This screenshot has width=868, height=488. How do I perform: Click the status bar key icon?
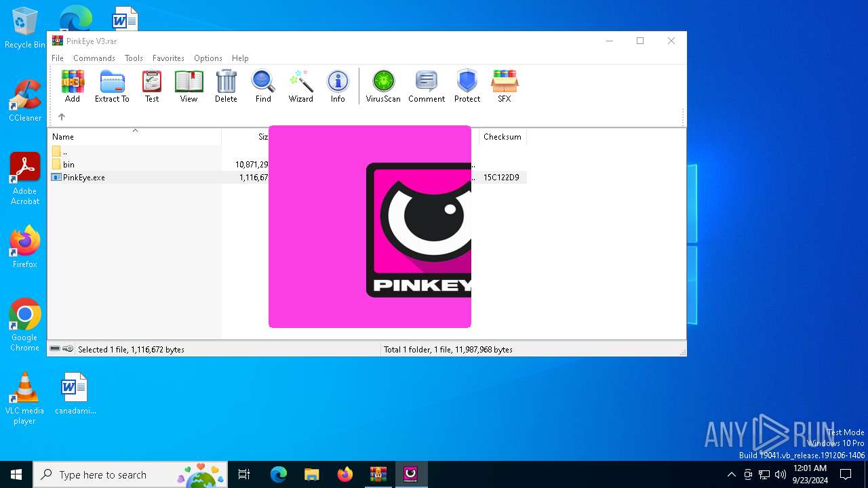(x=68, y=349)
